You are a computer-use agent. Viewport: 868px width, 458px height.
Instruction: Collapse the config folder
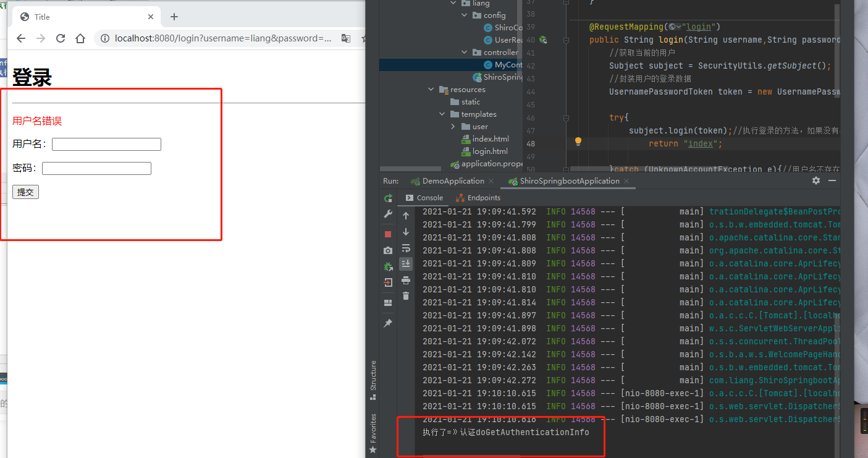pyautogui.click(x=465, y=15)
